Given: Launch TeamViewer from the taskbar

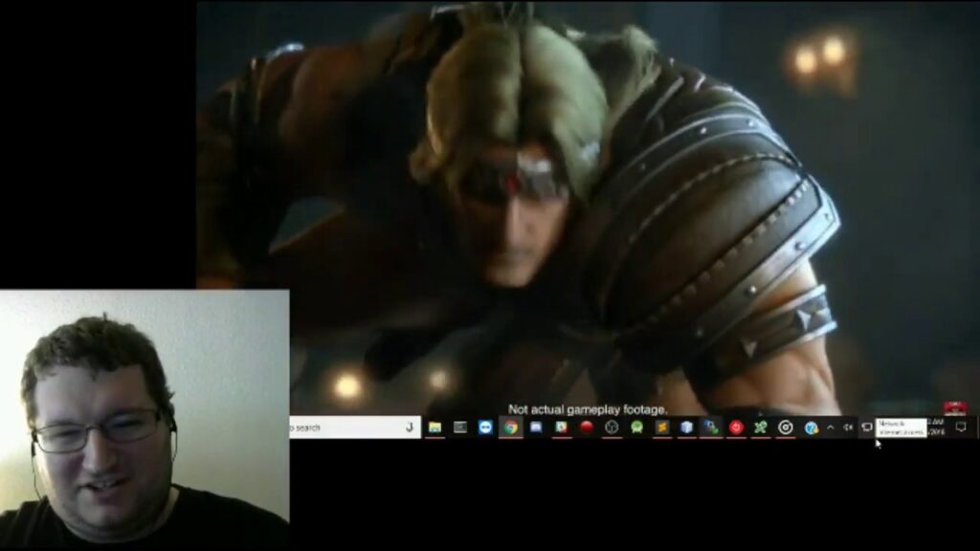Looking at the screenshot, I should 485,428.
